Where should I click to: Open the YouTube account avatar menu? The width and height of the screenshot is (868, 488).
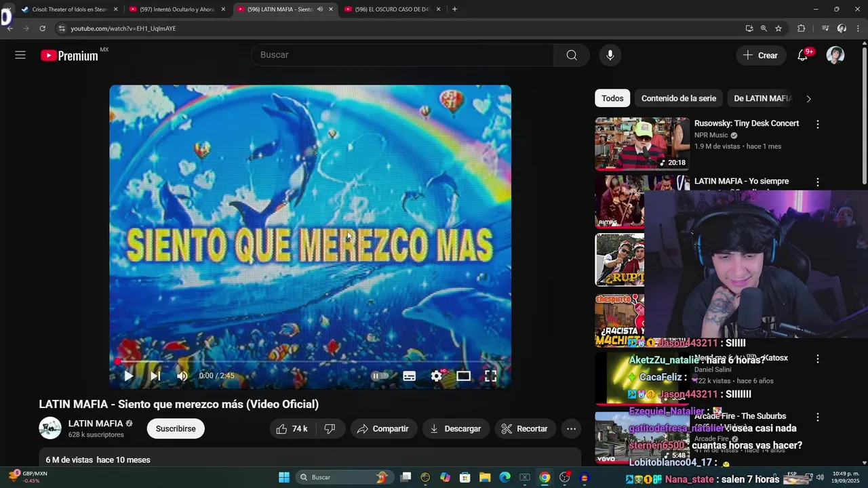[835, 55]
